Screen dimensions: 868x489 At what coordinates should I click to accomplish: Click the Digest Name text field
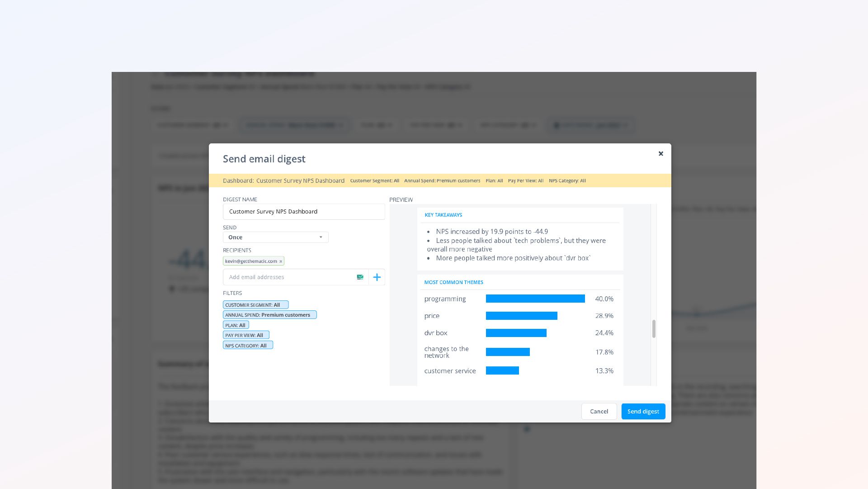tap(303, 212)
